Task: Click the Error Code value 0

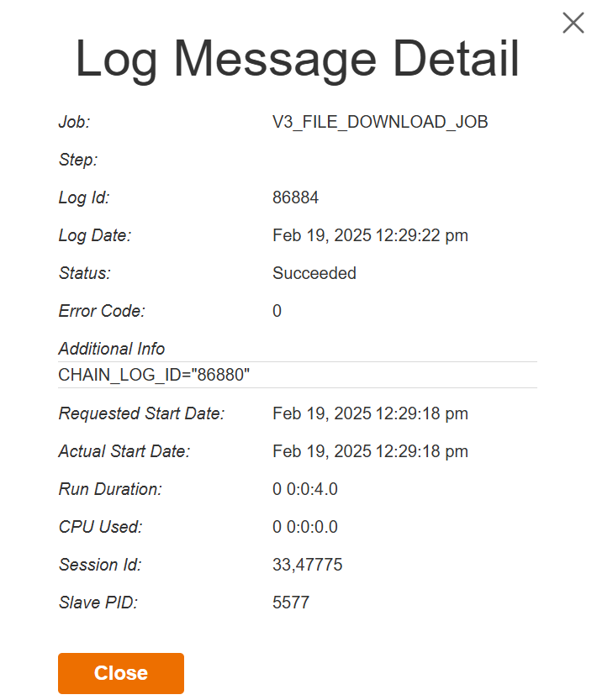Action: [277, 311]
